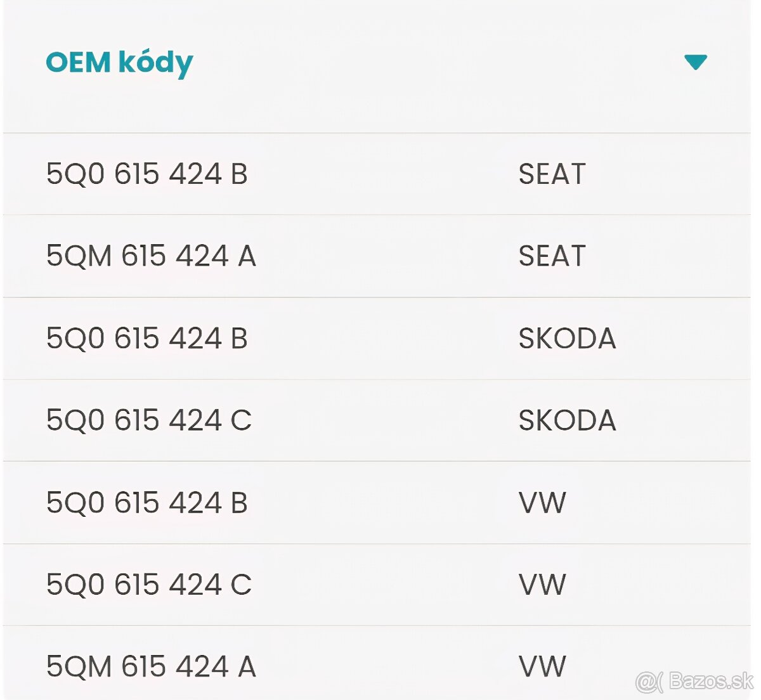Click the SEAT brand label in first row
The width and height of the screenshot is (761, 700).
pos(552,174)
